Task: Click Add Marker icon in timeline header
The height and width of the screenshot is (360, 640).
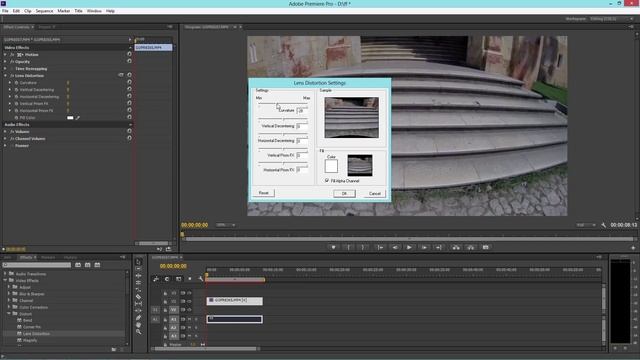Action: (189, 279)
